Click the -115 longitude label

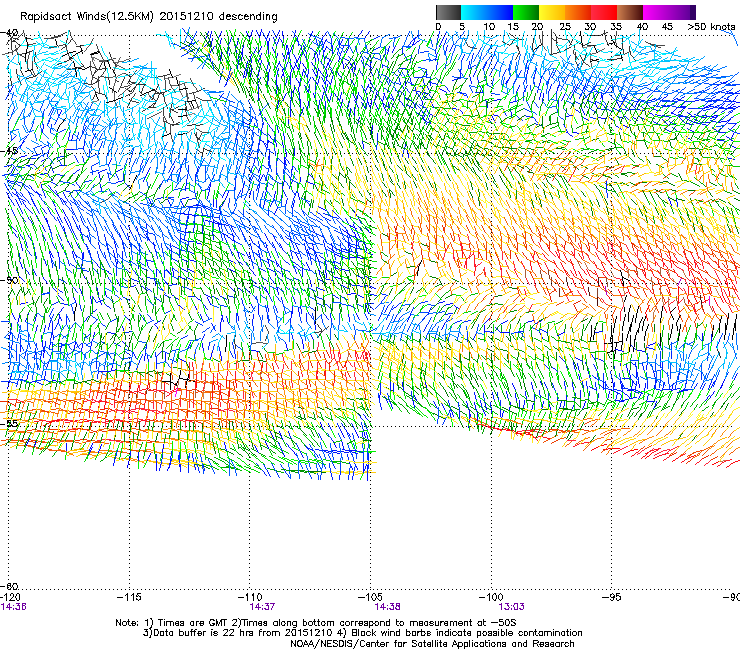click(129, 597)
